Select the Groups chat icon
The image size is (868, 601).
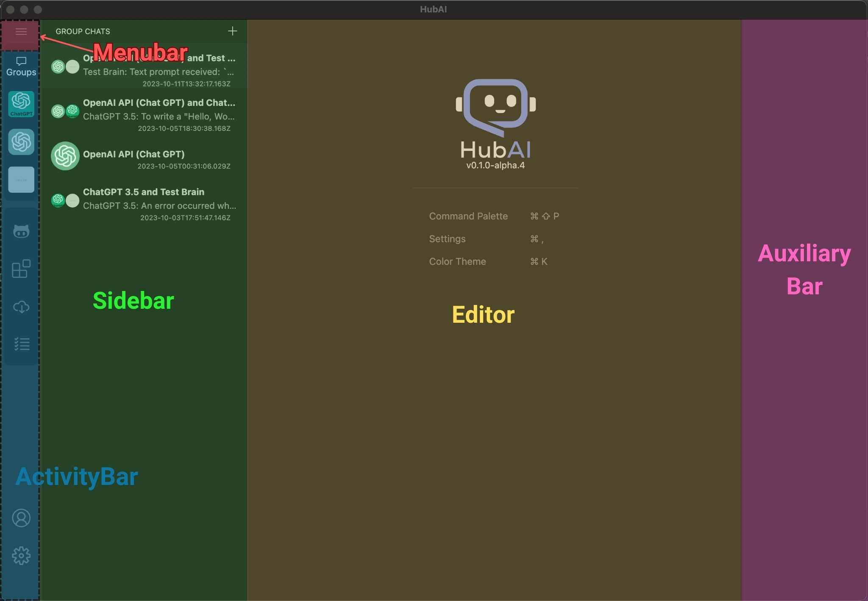21,67
